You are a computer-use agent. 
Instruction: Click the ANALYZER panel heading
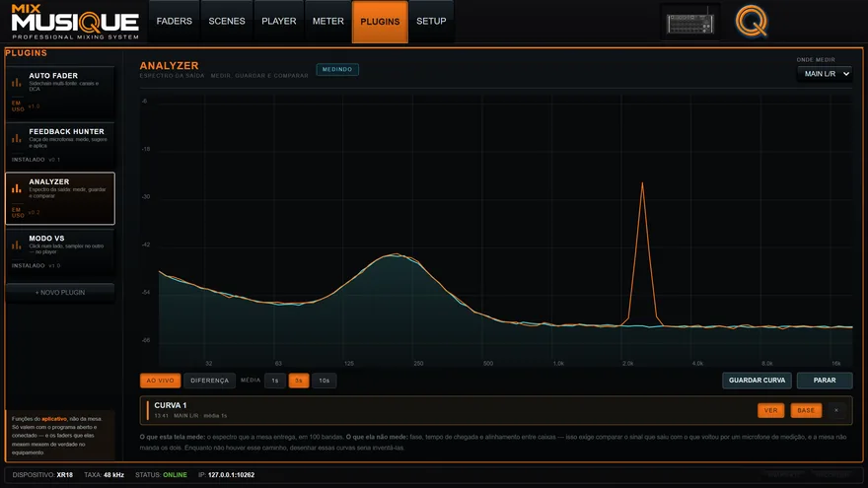169,65
